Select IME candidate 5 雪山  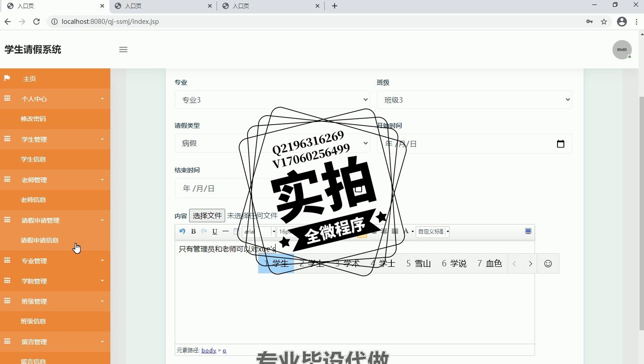tap(418, 264)
